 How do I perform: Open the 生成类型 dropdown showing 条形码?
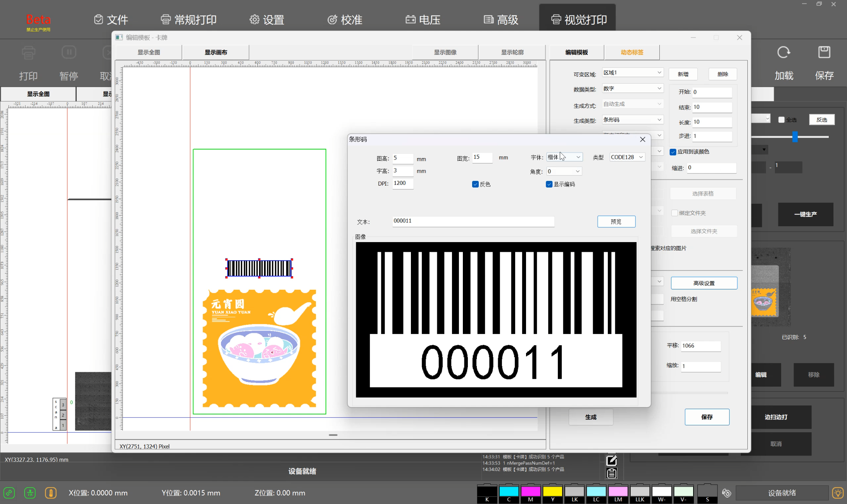tap(633, 120)
